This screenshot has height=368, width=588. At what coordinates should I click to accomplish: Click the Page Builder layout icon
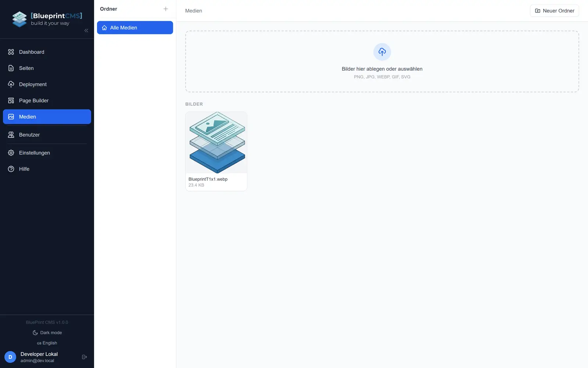tap(11, 100)
